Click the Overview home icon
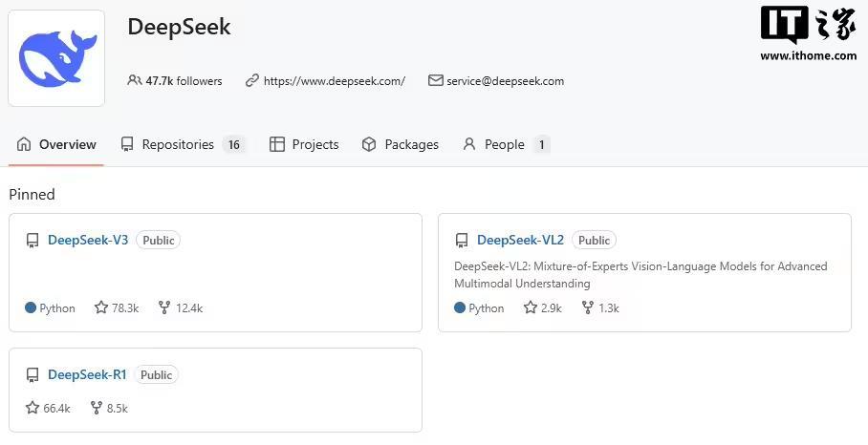Screen dimensions: 868x445 (24, 144)
